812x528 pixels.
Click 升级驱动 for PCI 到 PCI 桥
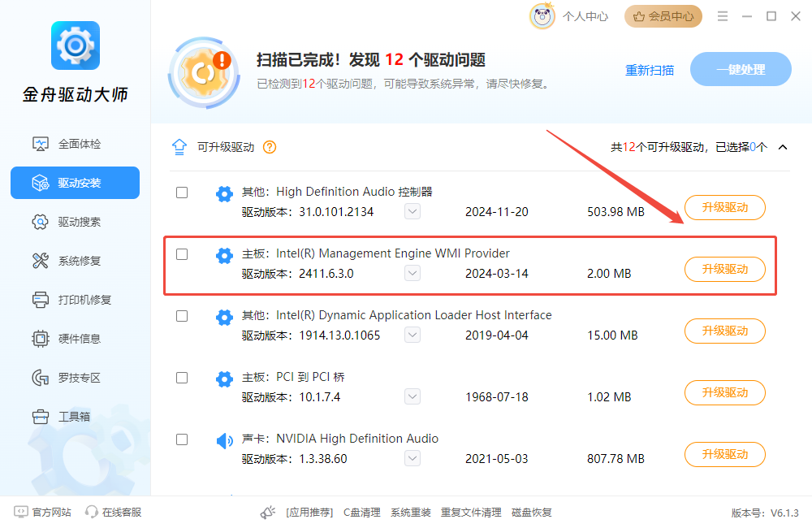(x=725, y=393)
